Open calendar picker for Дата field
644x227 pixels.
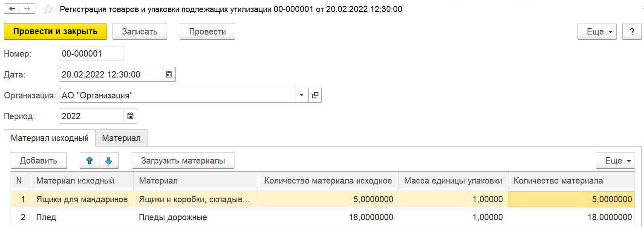169,74
